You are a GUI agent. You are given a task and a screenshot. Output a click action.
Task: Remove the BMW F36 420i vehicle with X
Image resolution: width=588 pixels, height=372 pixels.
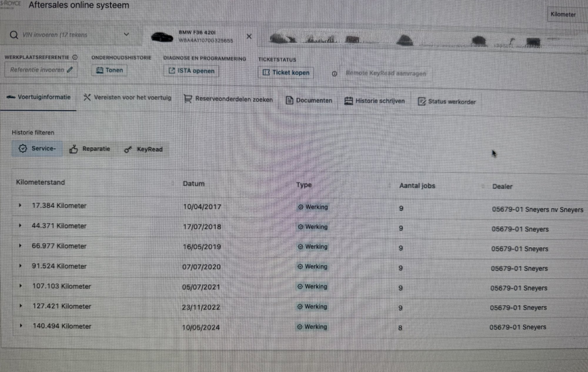pos(249,36)
